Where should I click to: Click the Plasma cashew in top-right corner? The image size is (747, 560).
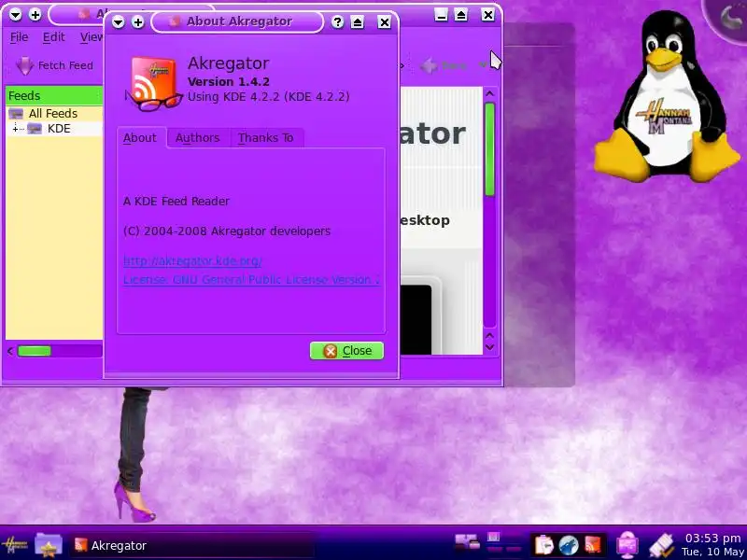[x=727, y=19]
